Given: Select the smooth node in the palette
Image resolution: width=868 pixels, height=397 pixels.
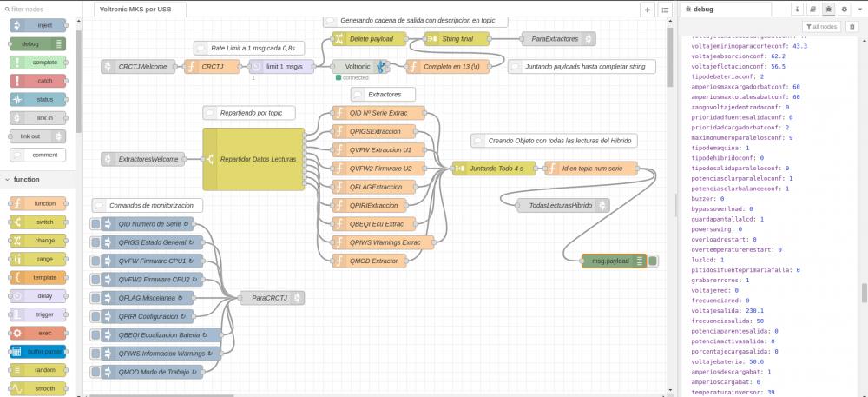Looking at the screenshot, I should (38, 388).
